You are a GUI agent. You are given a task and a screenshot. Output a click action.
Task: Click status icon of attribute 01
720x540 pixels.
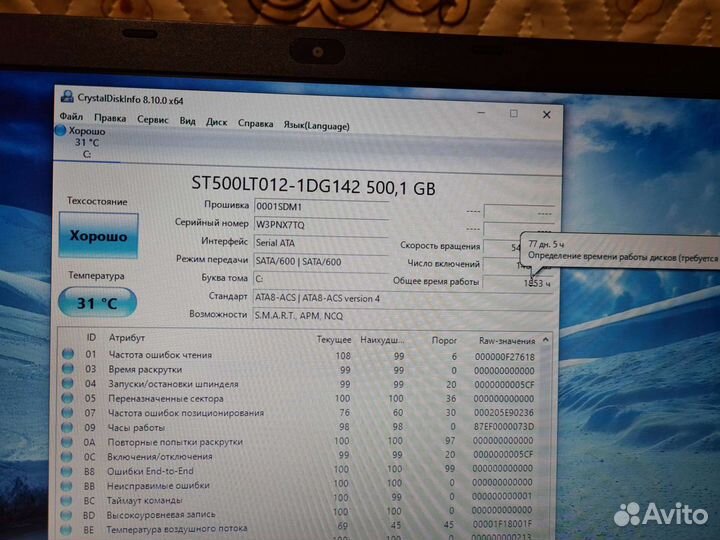point(68,354)
